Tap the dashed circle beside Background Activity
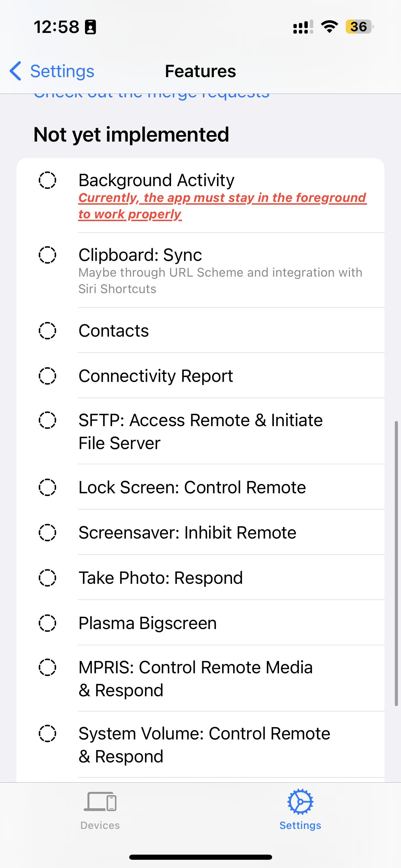401x868 pixels. (47, 180)
